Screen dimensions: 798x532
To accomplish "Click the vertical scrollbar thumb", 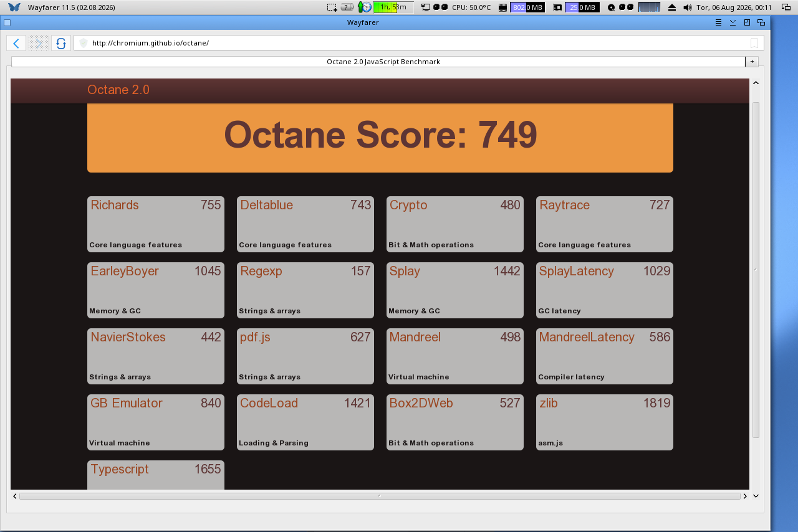I will point(756,270).
